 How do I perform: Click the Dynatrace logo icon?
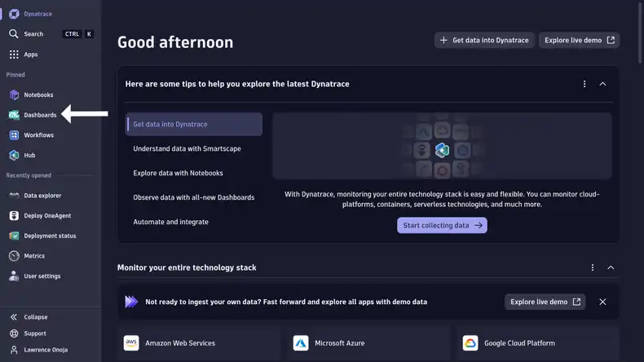coord(14,14)
